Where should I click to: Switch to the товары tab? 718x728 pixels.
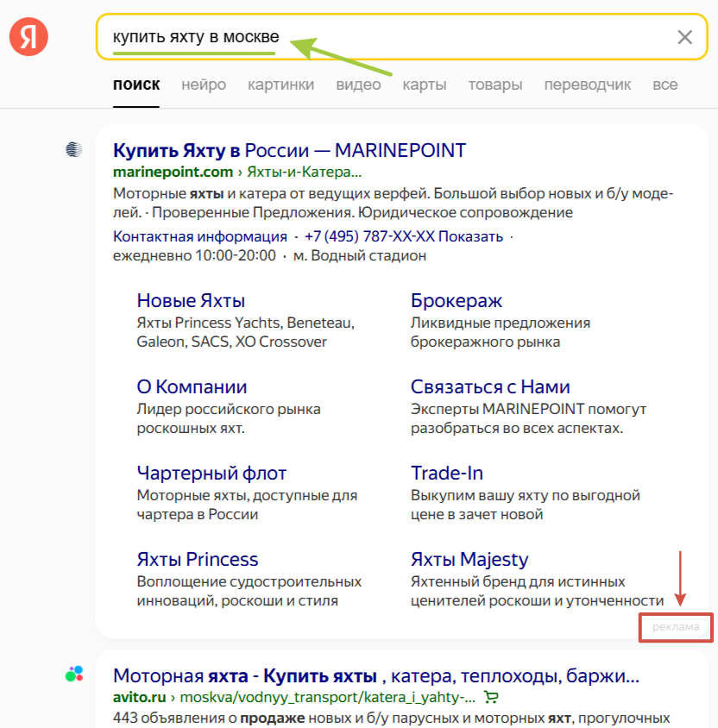pyautogui.click(x=495, y=85)
